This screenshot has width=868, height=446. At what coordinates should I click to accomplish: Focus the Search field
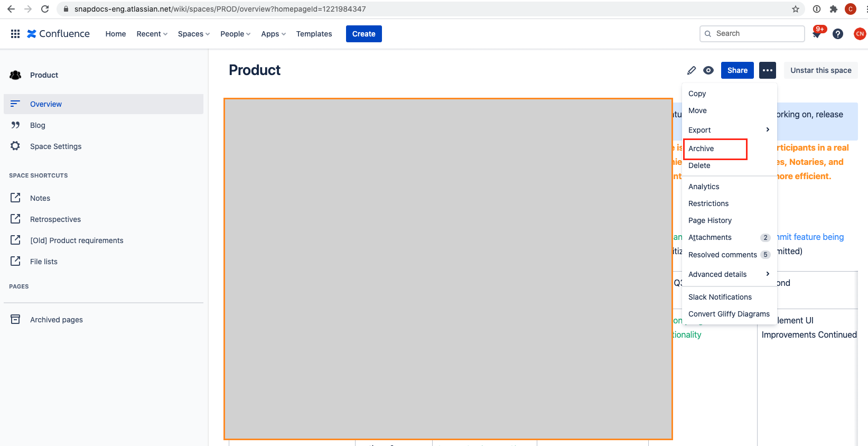[752, 34]
